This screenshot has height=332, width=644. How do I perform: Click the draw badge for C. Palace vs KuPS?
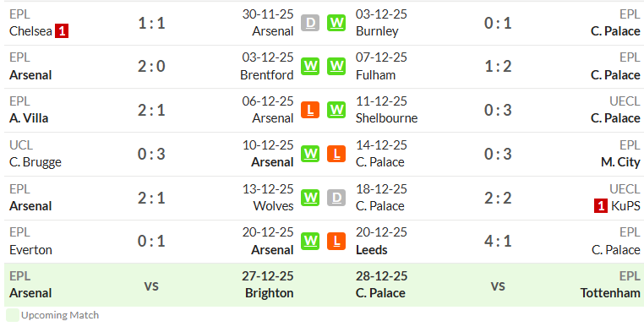[x=336, y=198]
